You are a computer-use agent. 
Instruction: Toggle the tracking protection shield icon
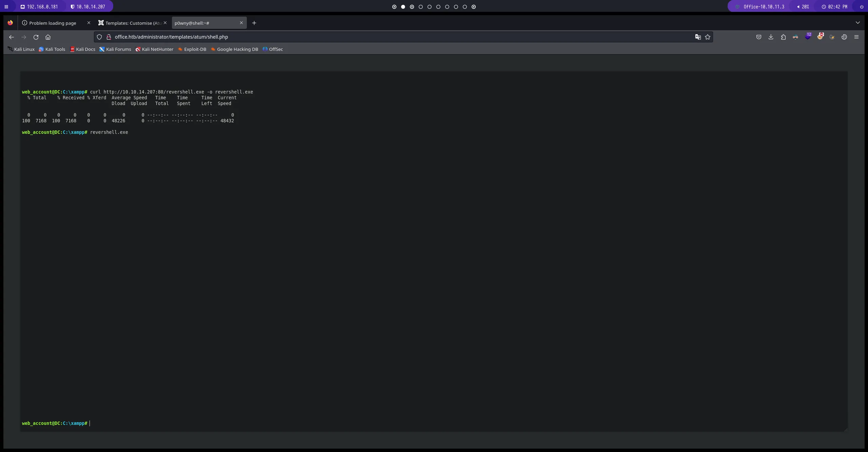click(99, 37)
